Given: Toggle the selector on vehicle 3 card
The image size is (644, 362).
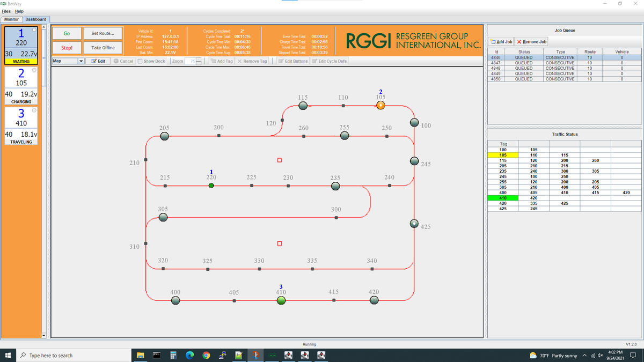Looking at the screenshot, I should pos(34,110).
